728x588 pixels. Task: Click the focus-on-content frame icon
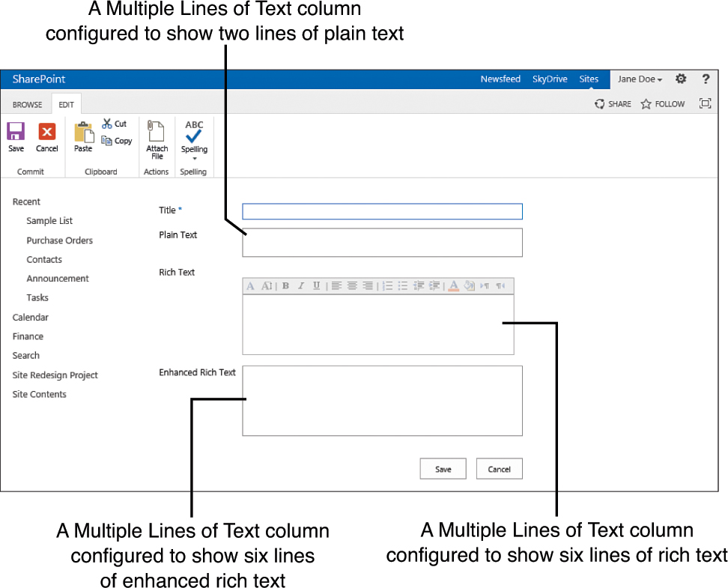[x=705, y=103]
